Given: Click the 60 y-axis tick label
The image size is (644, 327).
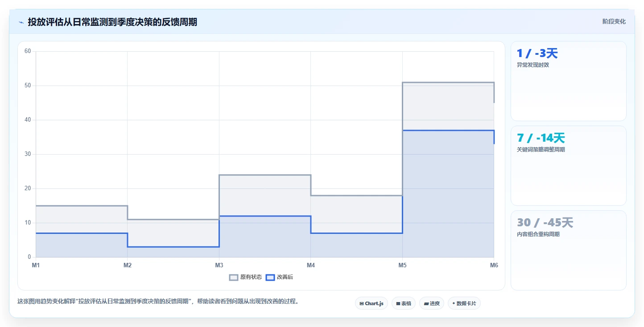Looking at the screenshot, I should click(28, 51).
